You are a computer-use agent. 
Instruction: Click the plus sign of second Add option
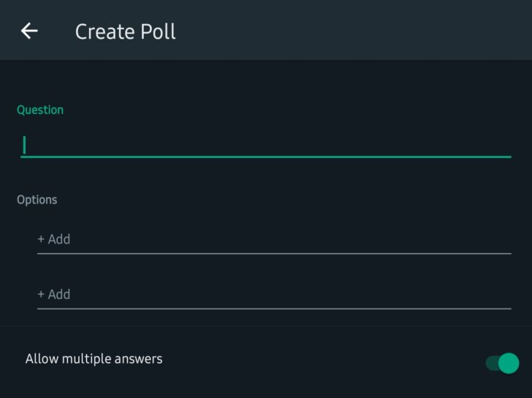[41, 294]
